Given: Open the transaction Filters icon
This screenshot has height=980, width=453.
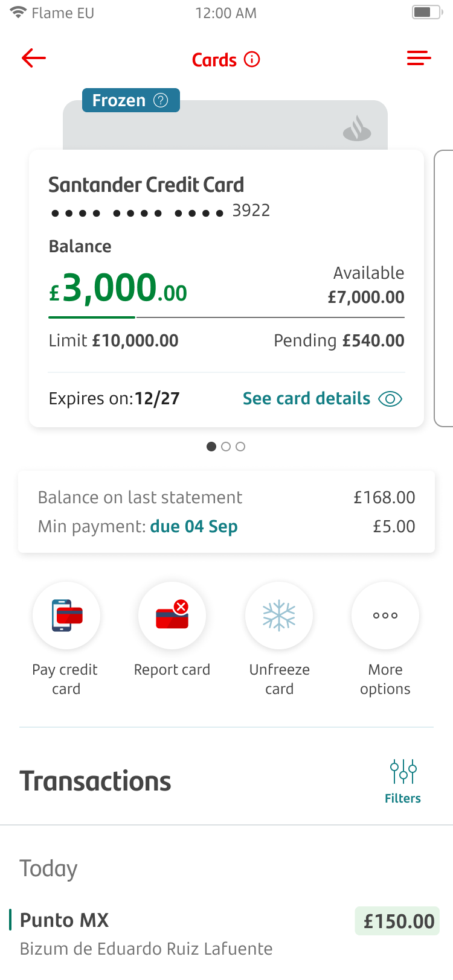Looking at the screenshot, I should point(403,772).
